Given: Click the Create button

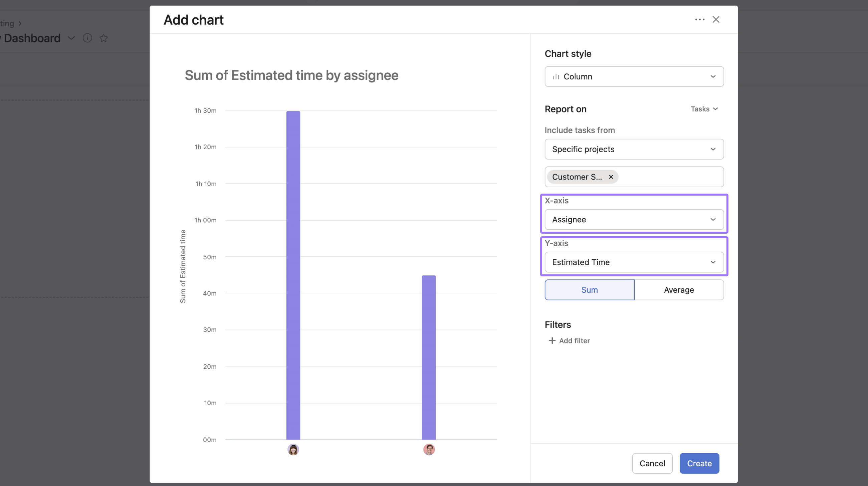Looking at the screenshot, I should tap(699, 463).
